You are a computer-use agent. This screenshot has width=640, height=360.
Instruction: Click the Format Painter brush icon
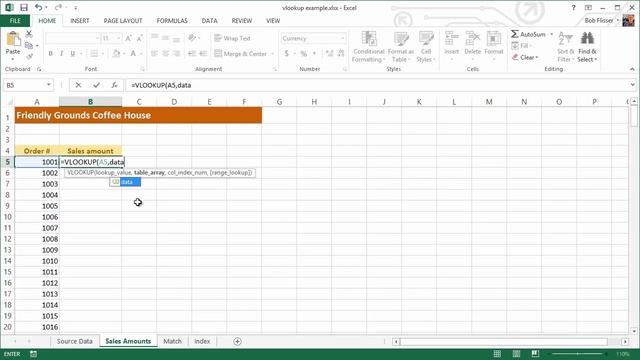click(29, 56)
